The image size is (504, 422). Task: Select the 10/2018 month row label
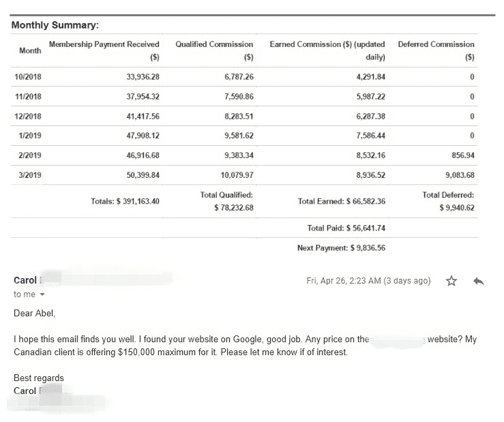[x=28, y=77]
